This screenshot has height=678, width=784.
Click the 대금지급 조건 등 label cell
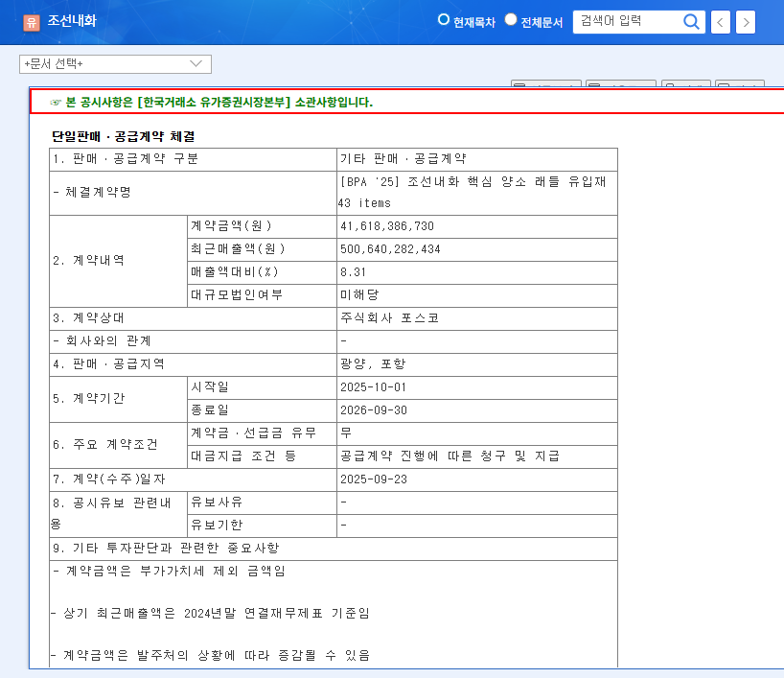262,456
